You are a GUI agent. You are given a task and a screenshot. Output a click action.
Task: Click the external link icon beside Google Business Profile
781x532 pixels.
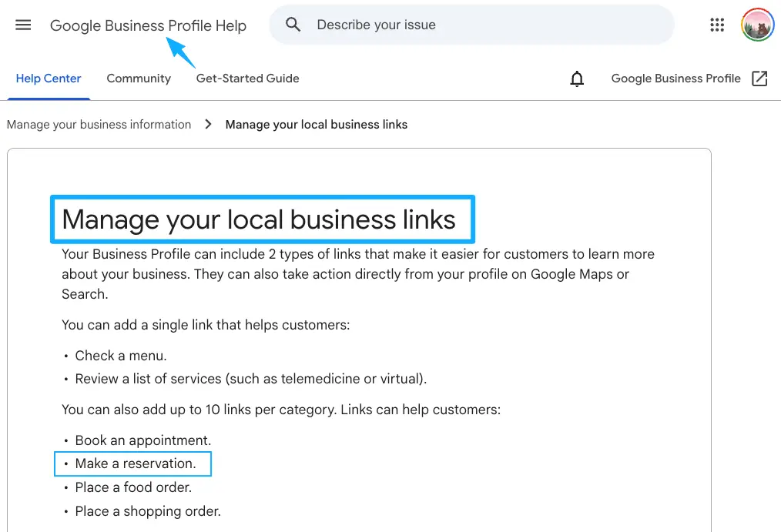(x=759, y=79)
